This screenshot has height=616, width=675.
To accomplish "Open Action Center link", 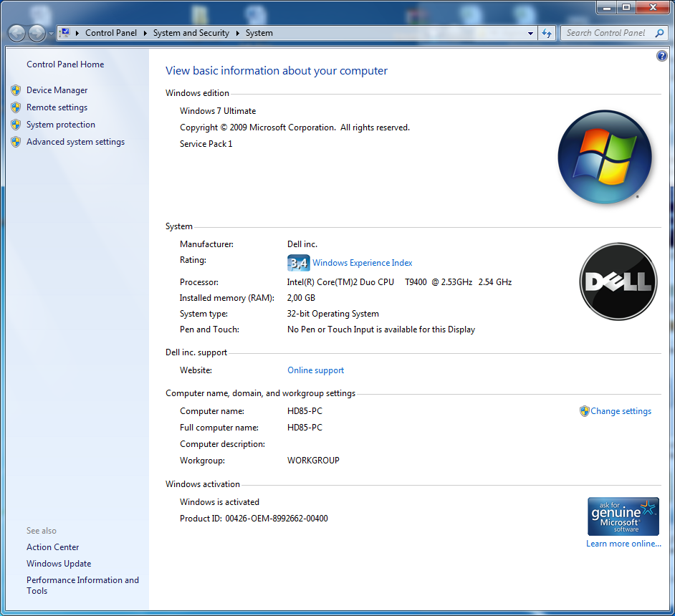I will [52, 547].
